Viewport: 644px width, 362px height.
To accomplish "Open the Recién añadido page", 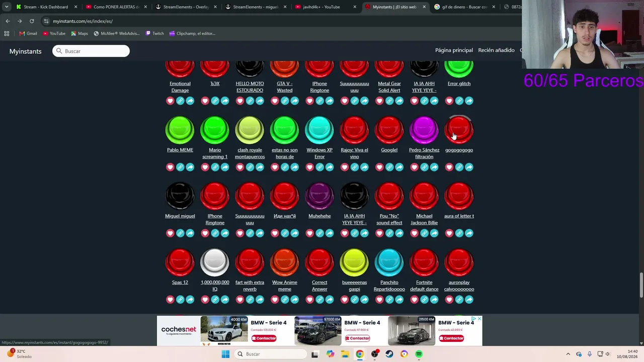I will click(x=496, y=50).
